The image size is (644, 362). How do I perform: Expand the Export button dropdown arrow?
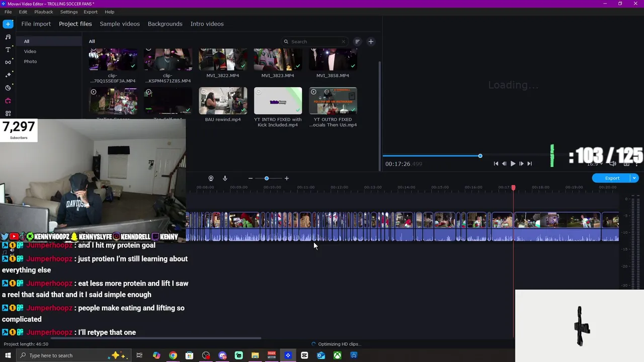coord(635,178)
